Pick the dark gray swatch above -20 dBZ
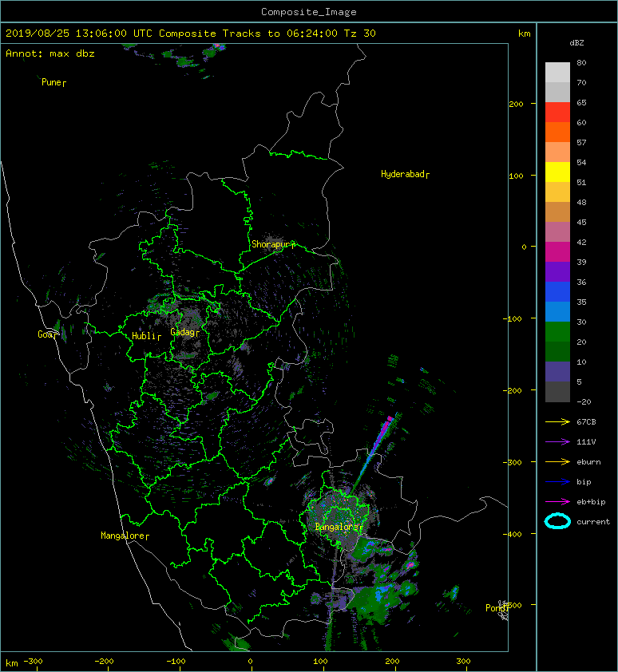This screenshot has width=618, height=672. [557, 392]
